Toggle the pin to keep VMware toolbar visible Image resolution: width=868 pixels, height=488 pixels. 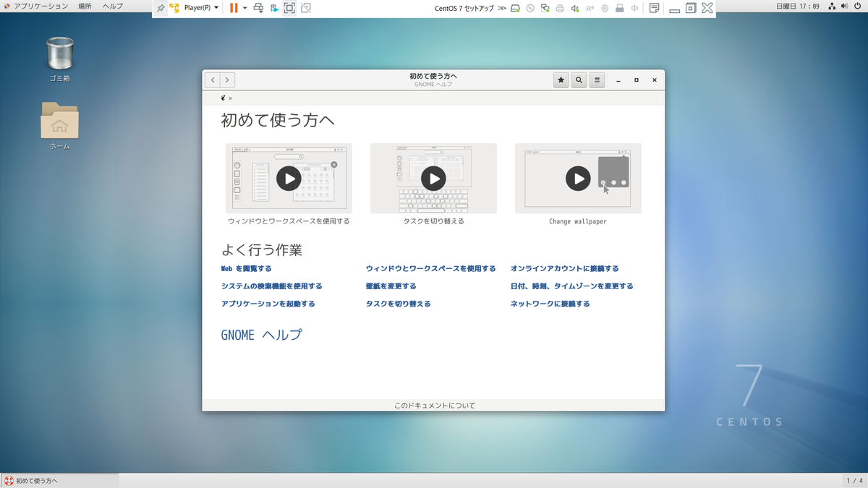pos(160,8)
